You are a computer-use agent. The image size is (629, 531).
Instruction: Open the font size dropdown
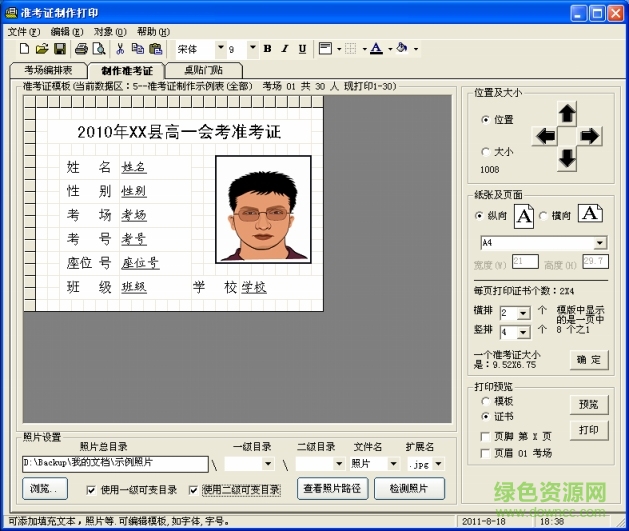[x=252, y=49]
